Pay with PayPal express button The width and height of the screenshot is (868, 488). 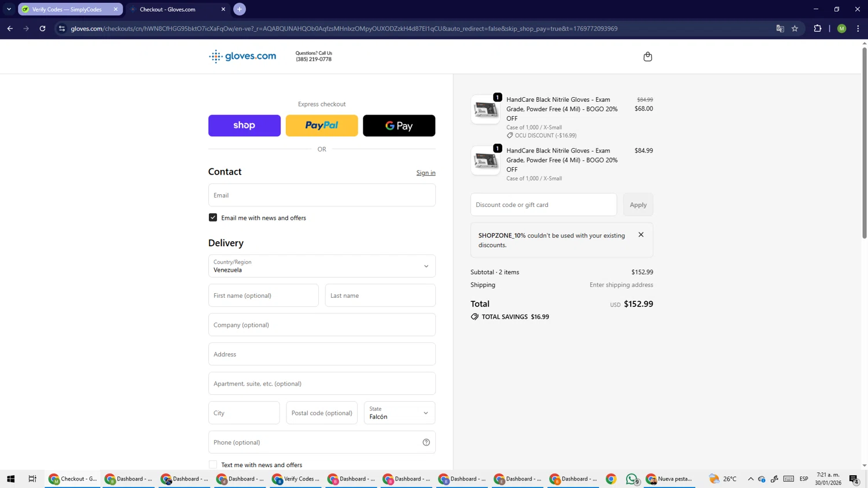click(x=322, y=125)
